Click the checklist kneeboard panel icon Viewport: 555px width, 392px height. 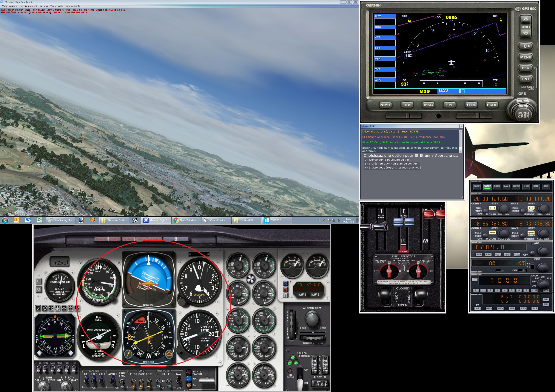click(38, 308)
